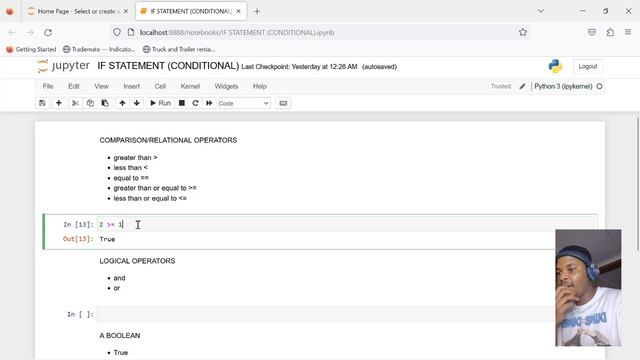The width and height of the screenshot is (640, 360).
Task: Run the selected cell
Action: click(160, 103)
